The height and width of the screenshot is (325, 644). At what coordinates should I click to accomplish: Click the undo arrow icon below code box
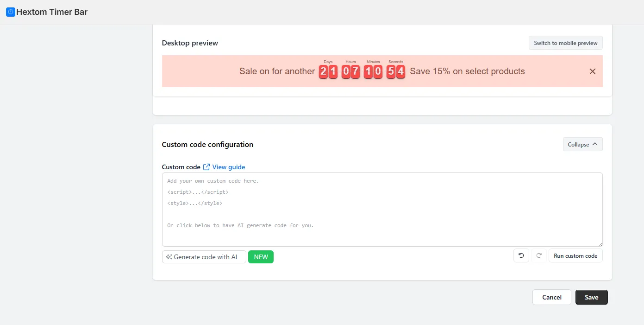coord(521,255)
